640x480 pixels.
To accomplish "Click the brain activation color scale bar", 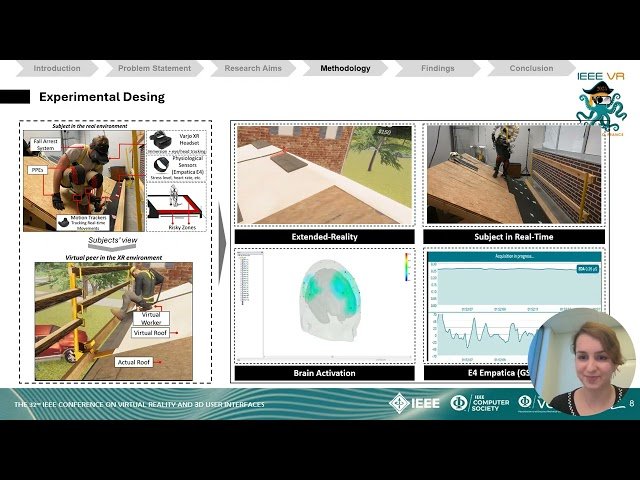I will (x=407, y=267).
